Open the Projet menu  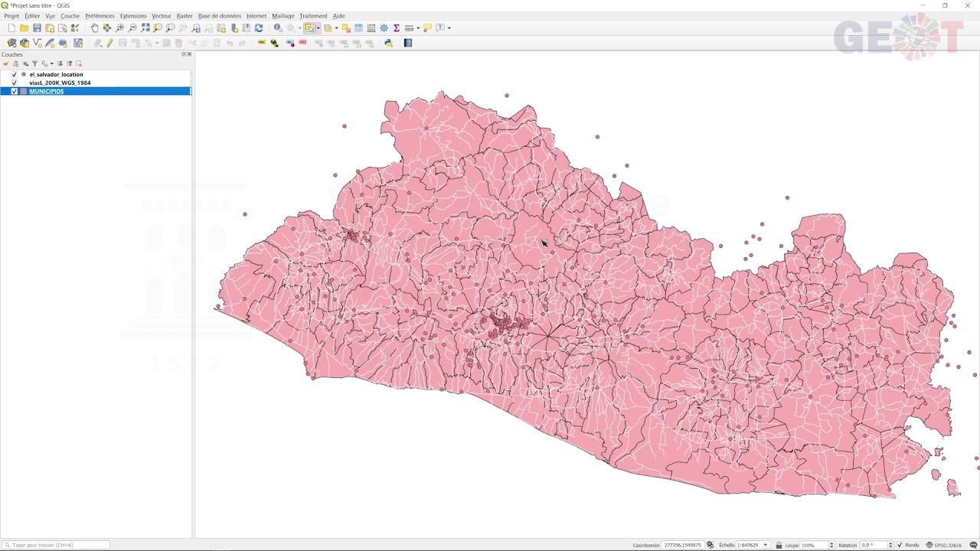pos(11,16)
